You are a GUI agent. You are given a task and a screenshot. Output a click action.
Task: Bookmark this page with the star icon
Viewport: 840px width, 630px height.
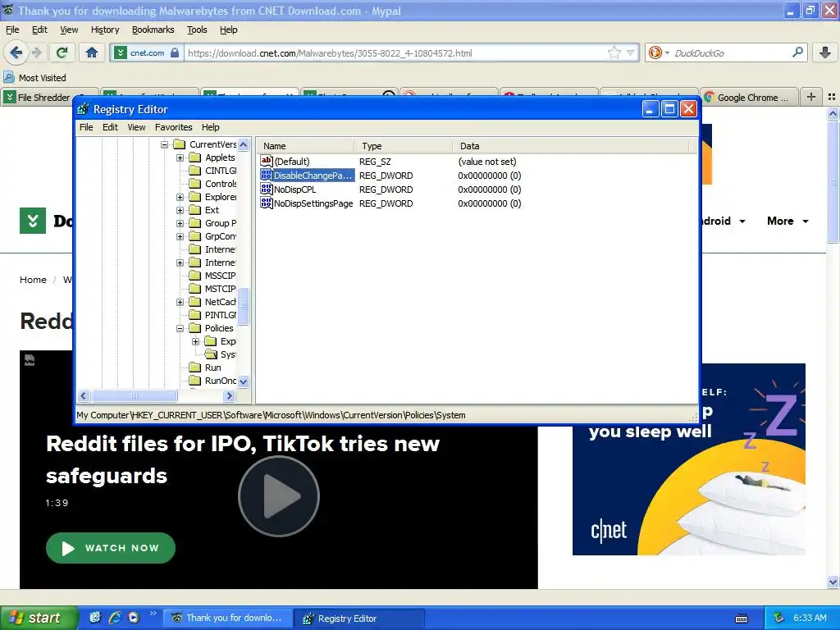[x=614, y=52]
